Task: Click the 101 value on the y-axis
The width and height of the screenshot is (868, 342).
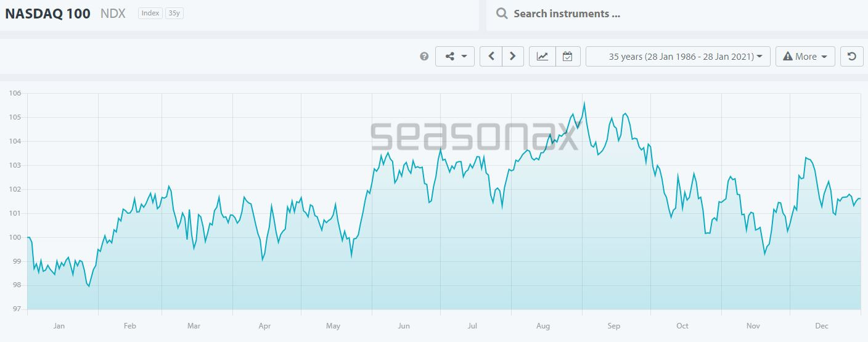Action: [x=15, y=213]
